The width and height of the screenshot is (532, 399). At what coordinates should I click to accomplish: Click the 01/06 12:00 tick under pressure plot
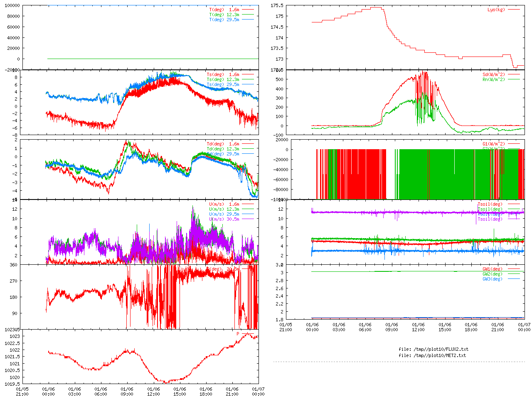[153, 392]
